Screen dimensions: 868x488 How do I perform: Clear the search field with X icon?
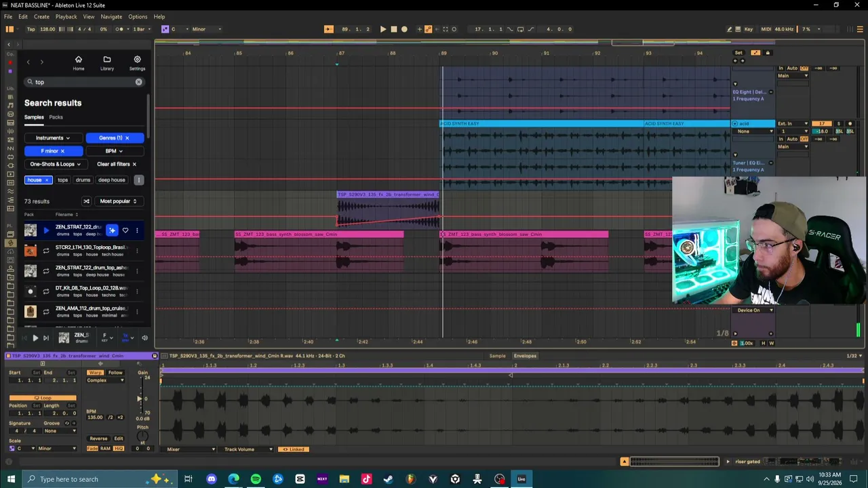point(138,82)
